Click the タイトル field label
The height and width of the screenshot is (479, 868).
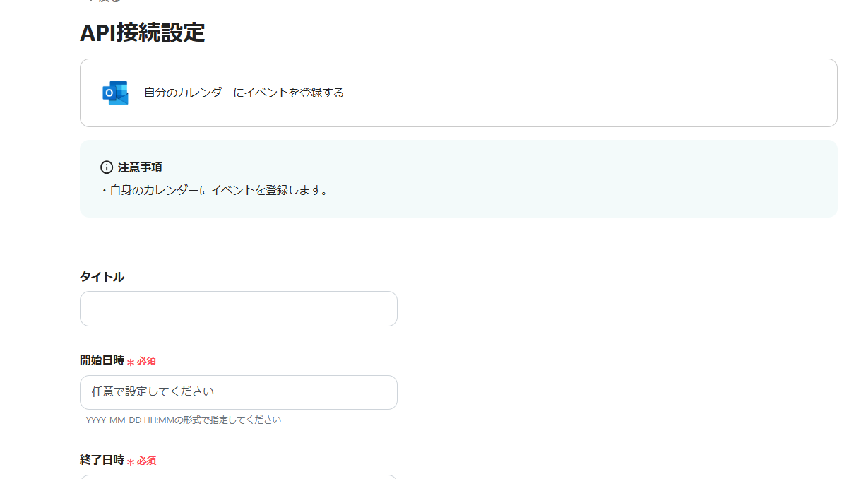pos(102,277)
